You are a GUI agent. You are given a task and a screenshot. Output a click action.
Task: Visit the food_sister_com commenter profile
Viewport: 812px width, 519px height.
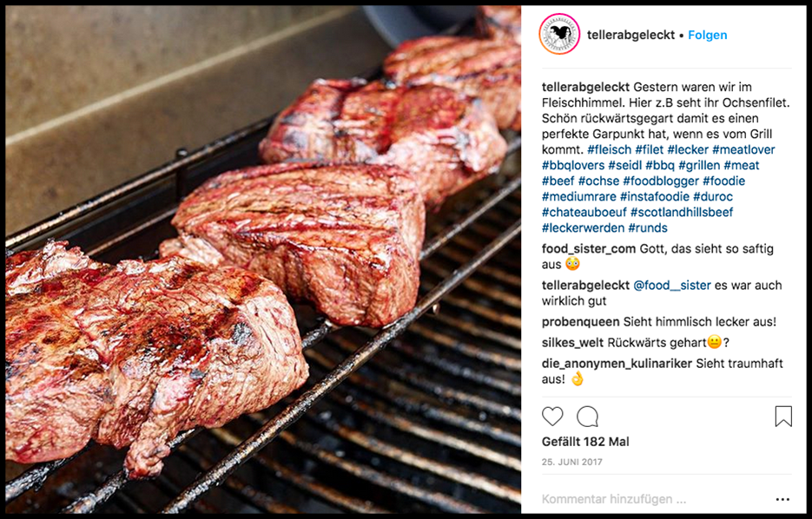[x=589, y=249]
